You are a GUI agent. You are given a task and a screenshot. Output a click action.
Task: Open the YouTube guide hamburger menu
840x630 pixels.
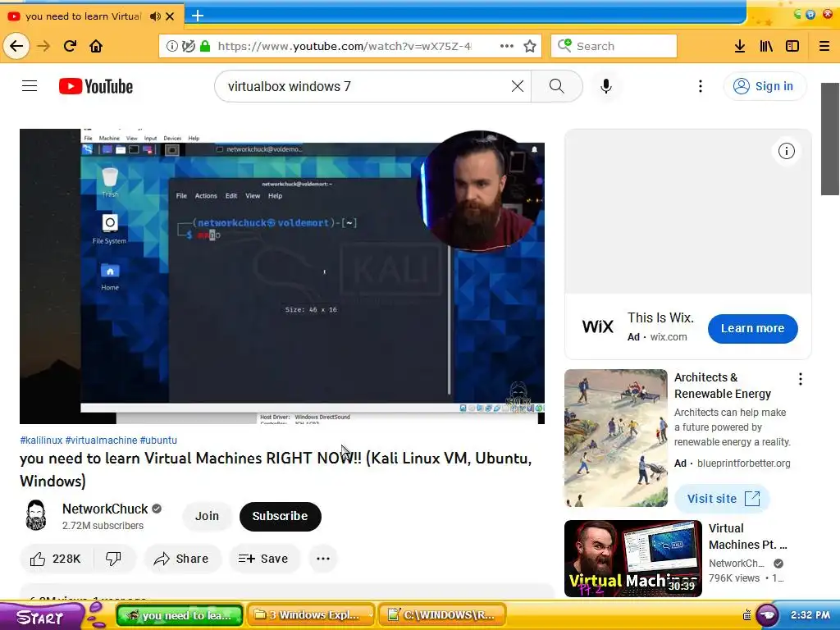click(x=30, y=85)
